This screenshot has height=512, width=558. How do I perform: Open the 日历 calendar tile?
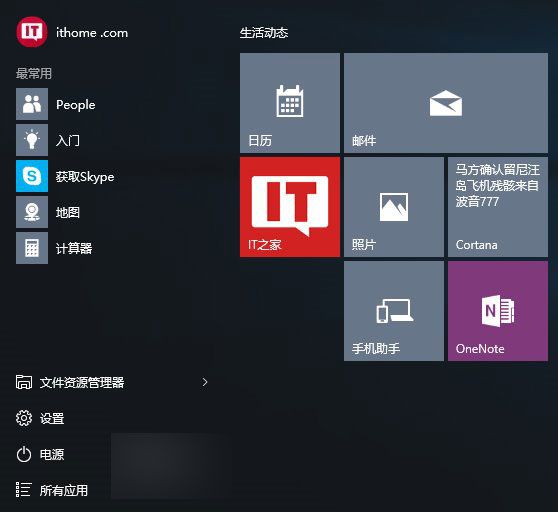pos(290,103)
